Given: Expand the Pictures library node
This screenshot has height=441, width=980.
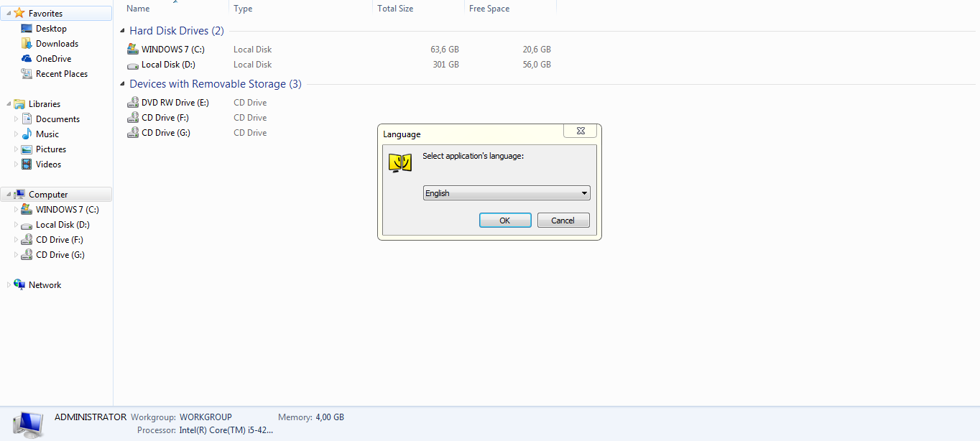Looking at the screenshot, I should pyautogui.click(x=17, y=149).
